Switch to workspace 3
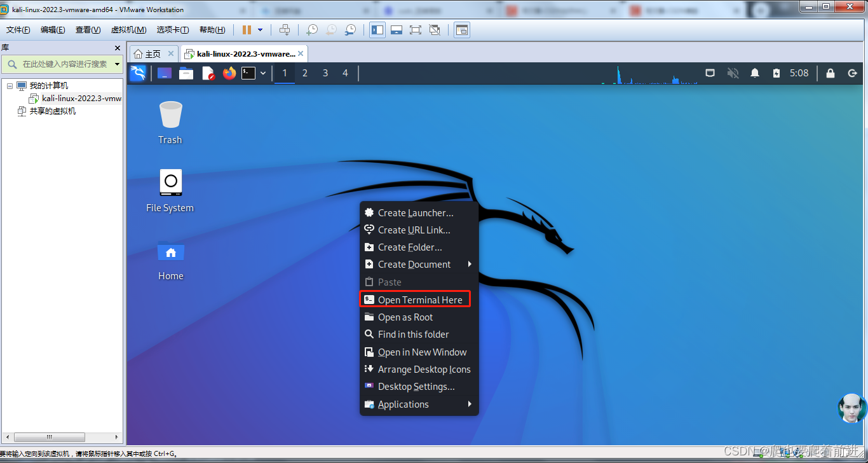This screenshot has height=463, width=868. 325,73
